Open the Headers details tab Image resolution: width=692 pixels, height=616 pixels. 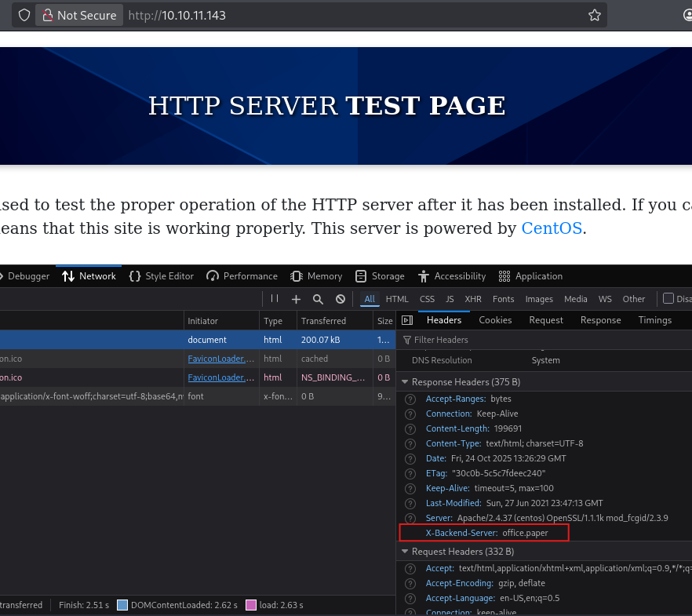tap(444, 320)
